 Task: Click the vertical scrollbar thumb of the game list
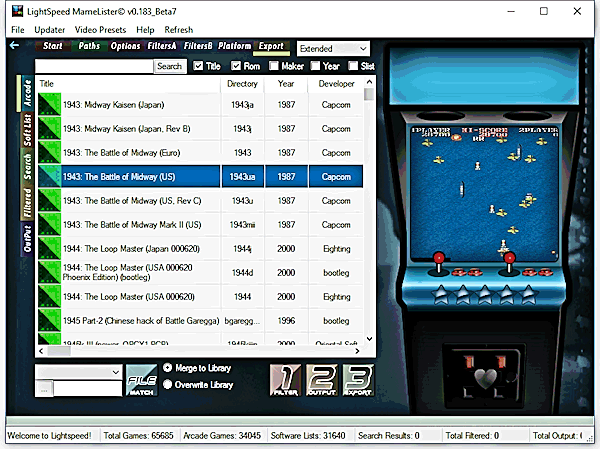(x=369, y=94)
